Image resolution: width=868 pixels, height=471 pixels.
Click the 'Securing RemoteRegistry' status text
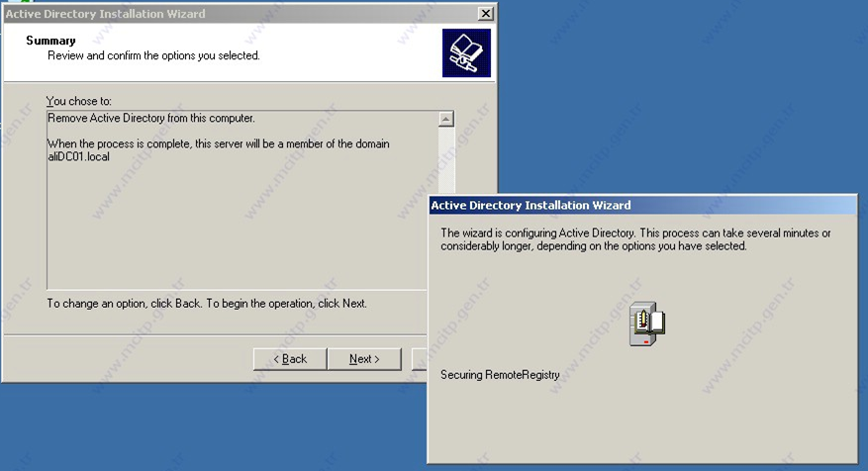[x=500, y=376]
